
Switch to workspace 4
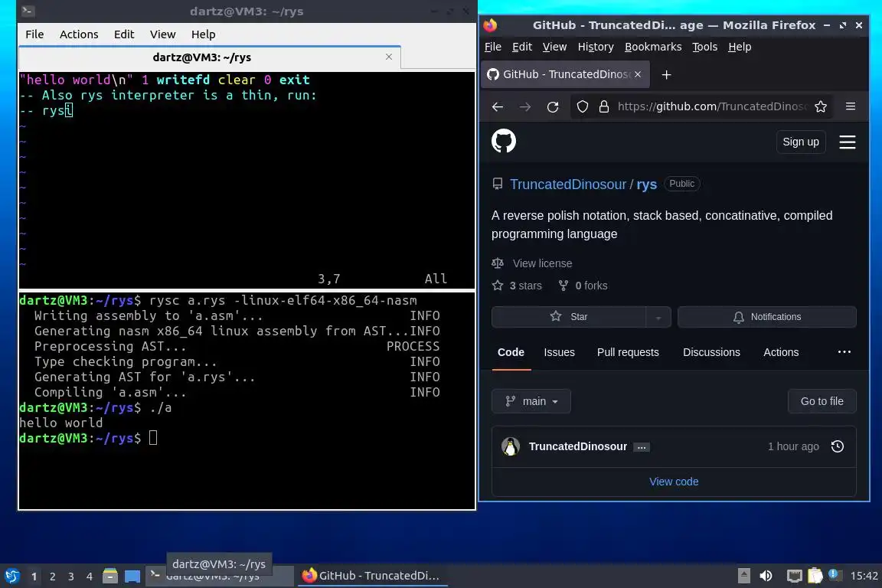[x=89, y=577]
